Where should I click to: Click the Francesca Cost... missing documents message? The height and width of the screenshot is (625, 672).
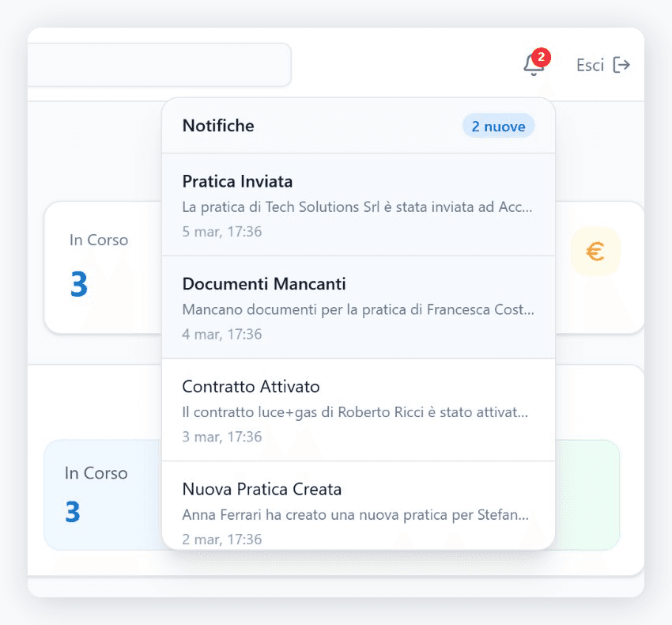click(357, 310)
